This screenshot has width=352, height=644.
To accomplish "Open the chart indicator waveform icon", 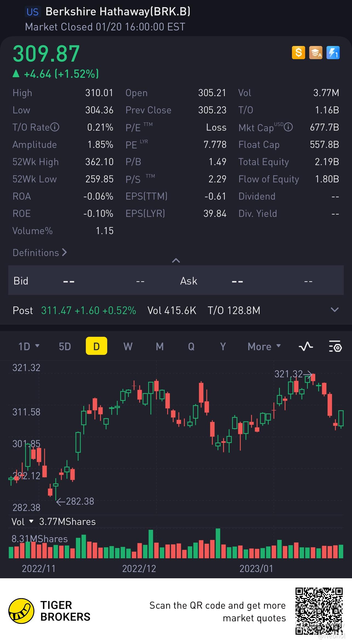I will tap(306, 346).
